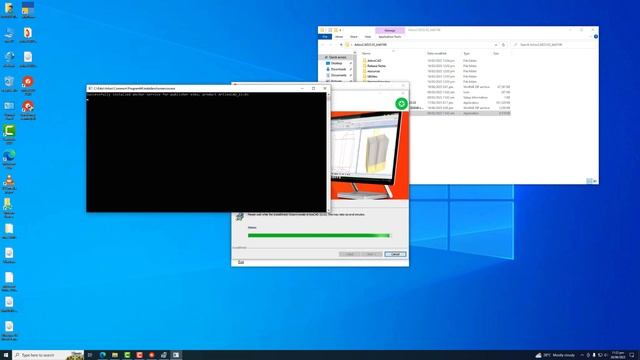Screen dimensions: 640x360
Task: Click the taskbar clock and date
Action: click(x=618, y=355)
